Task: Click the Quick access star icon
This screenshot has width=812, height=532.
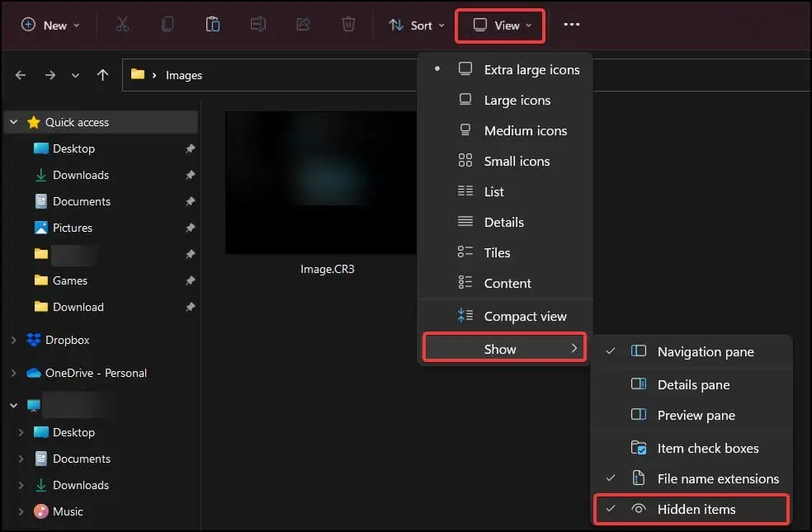Action: (34, 122)
